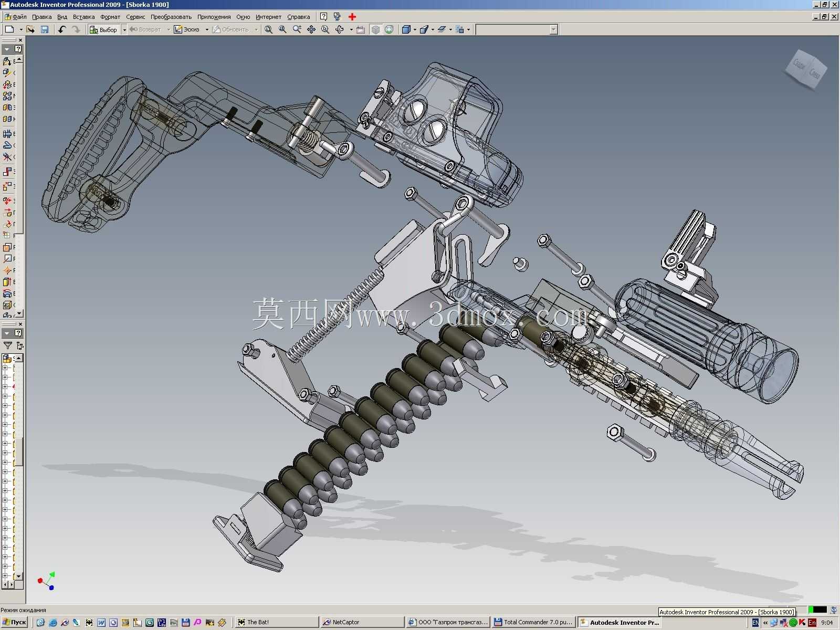Viewport: 840px width, 630px height.
Task: Click the Обновить update button
Action: 231,29
